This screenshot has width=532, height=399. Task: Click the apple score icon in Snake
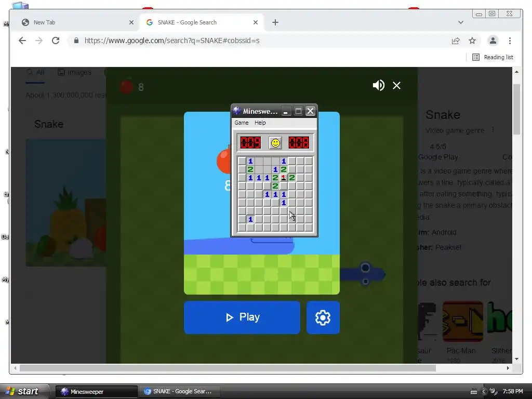[x=126, y=87]
